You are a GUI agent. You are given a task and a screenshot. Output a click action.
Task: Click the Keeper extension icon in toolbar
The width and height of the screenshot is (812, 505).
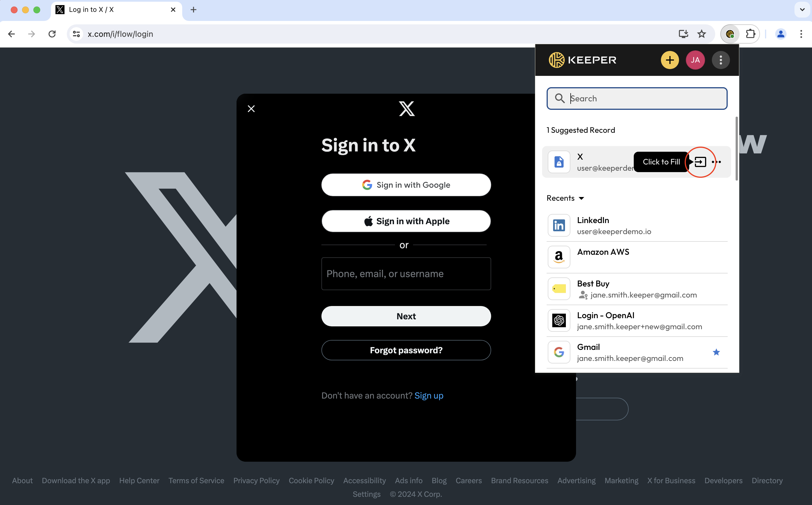point(730,34)
